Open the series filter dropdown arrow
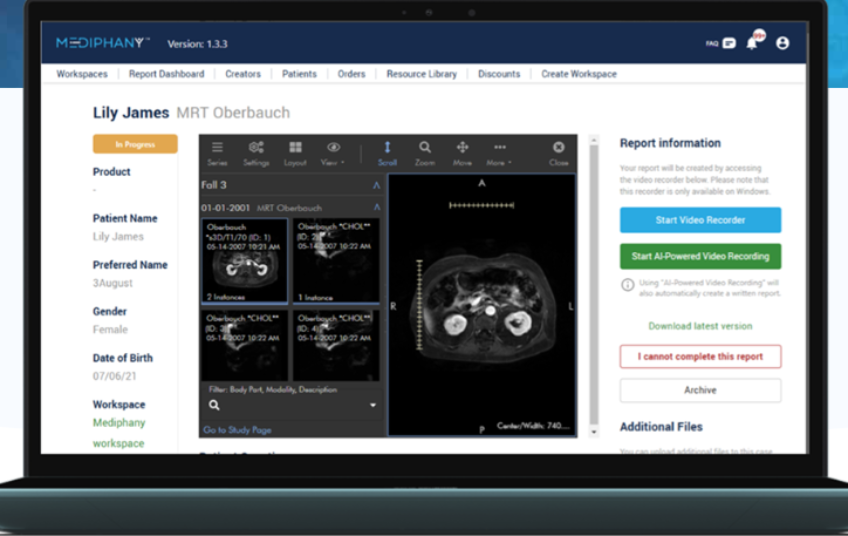 pos(373,405)
